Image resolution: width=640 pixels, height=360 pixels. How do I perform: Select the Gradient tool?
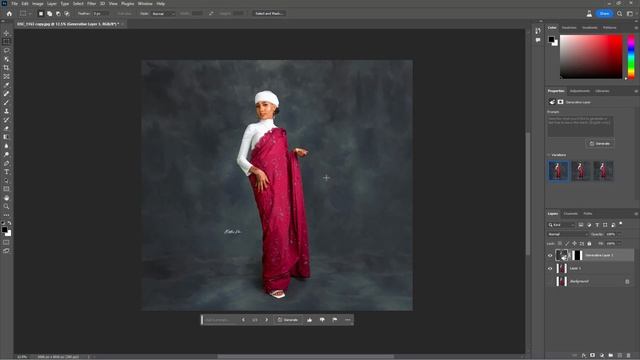click(6, 137)
